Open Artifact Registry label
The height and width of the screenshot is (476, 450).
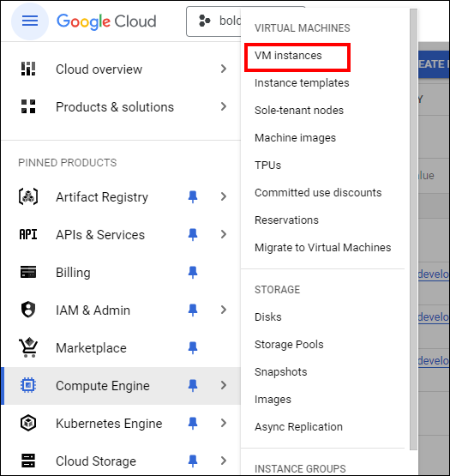[102, 197]
